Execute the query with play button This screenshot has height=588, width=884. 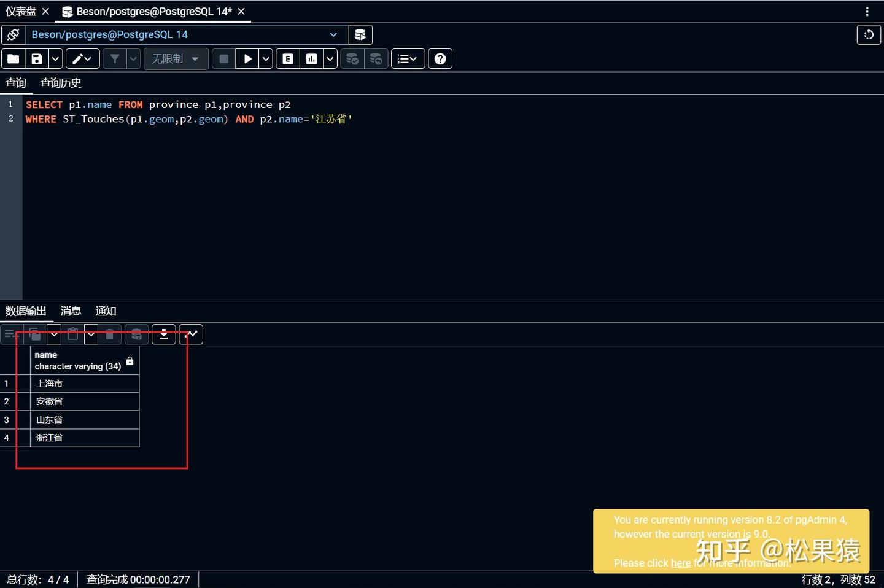click(x=247, y=59)
